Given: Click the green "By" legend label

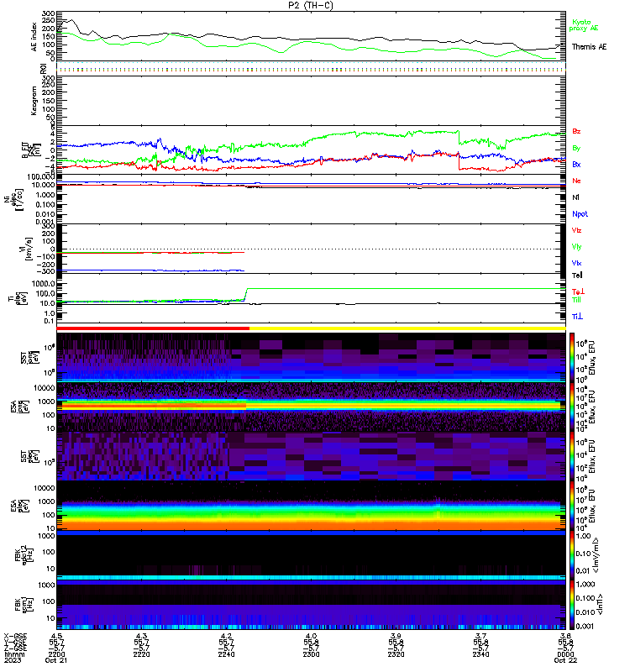Looking at the screenshot, I should tap(576, 148).
